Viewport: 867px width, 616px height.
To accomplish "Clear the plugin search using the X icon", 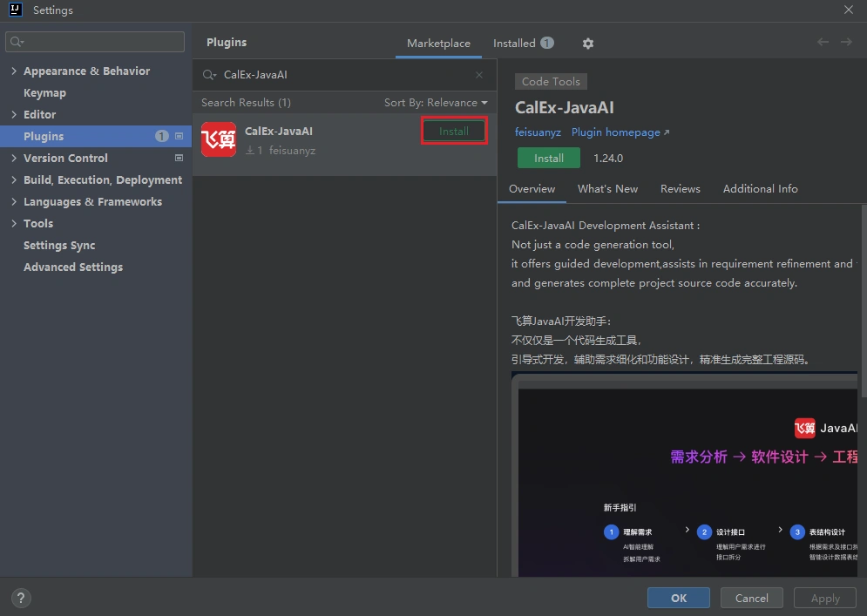I will pyautogui.click(x=478, y=75).
